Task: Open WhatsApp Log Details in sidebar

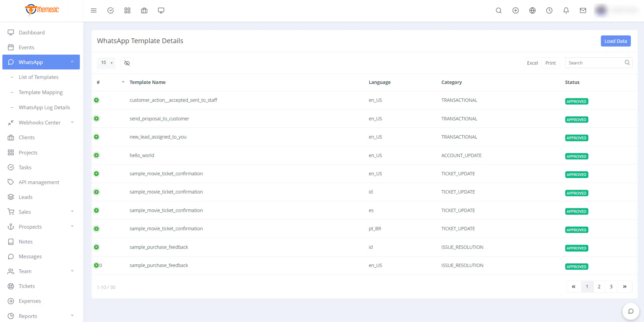Action: coord(44,107)
